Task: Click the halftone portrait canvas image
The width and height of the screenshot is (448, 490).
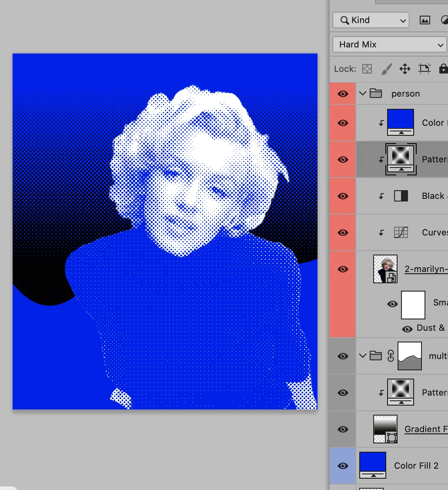Action: [x=165, y=232]
